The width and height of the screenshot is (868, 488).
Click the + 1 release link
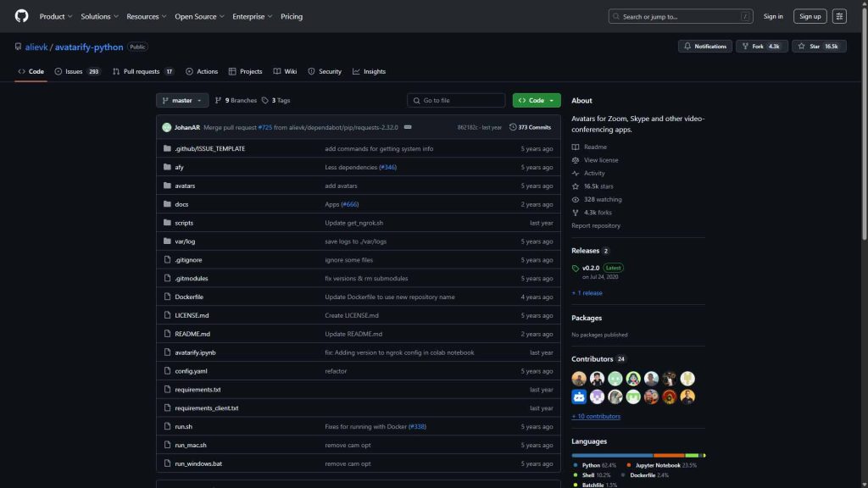tap(587, 292)
